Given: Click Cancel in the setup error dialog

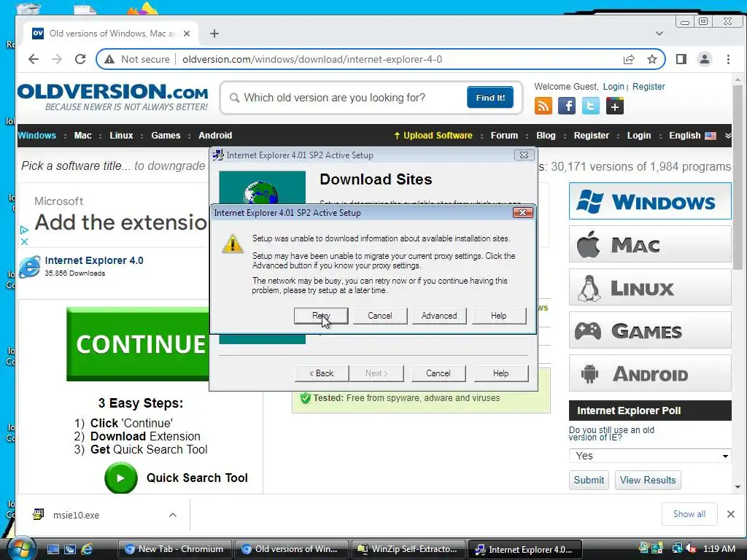Looking at the screenshot, I should [x=379, y=316].
